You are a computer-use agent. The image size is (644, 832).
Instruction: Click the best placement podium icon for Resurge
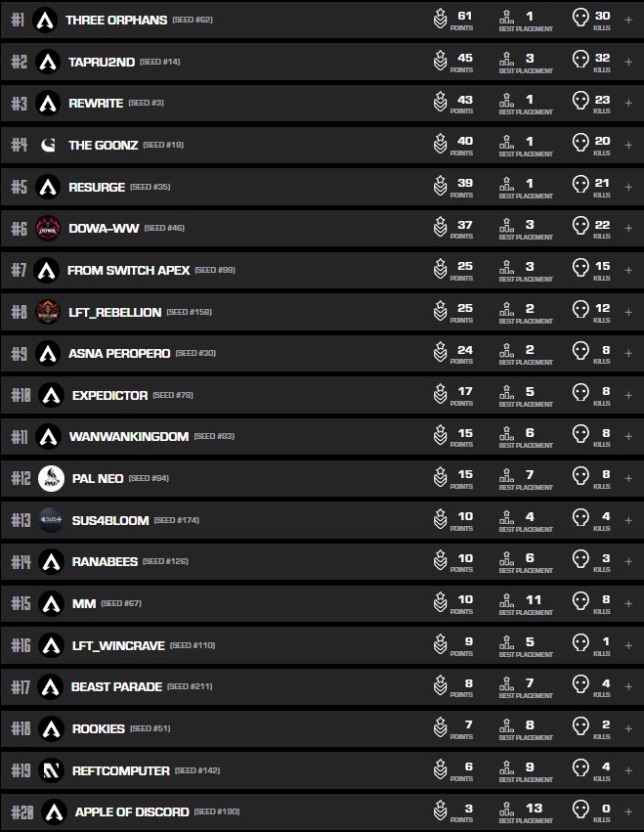pyautogui.click(x=506, y=186)
